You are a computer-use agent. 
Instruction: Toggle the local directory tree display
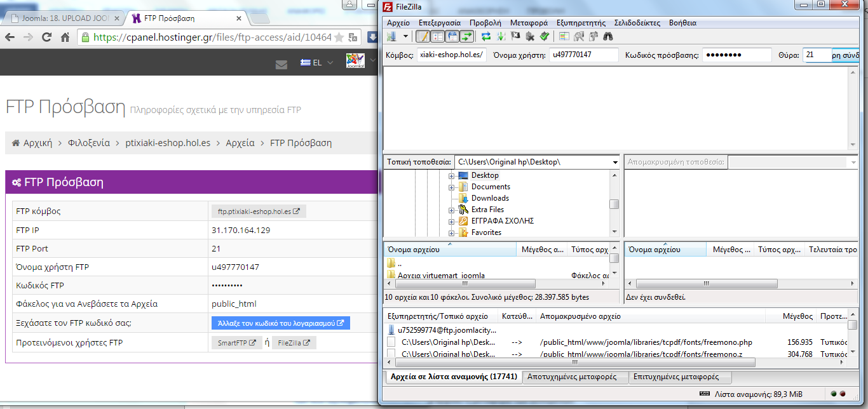click(438, 37)
